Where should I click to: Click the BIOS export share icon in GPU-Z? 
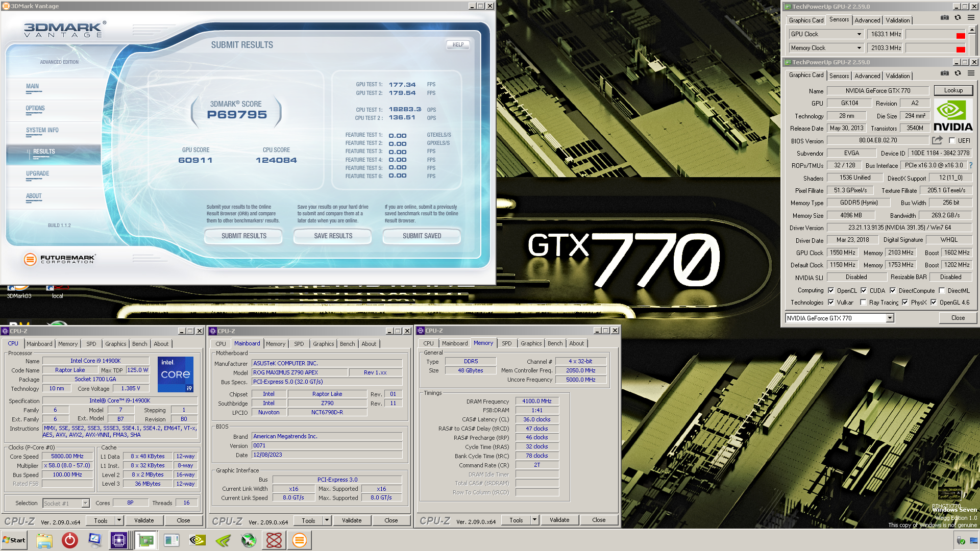point(937,140)
